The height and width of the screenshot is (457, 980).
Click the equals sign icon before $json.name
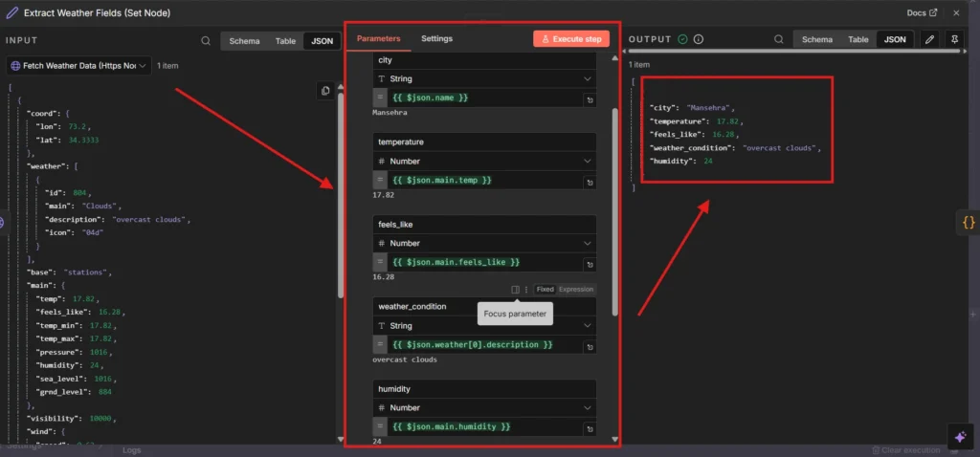coord(379,98)
